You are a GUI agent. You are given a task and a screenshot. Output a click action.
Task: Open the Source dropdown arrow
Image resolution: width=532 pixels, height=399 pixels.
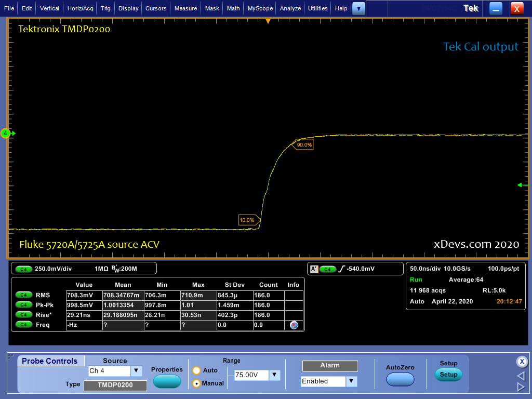pyautogui.click(x=136, y=371)
